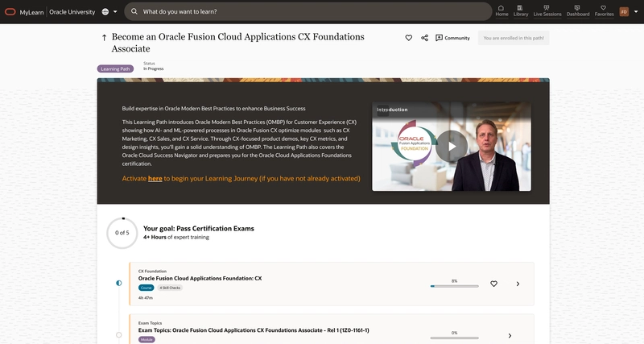
Task: Click the '4h 47m' duration text
Action: [x=146, y=297]
